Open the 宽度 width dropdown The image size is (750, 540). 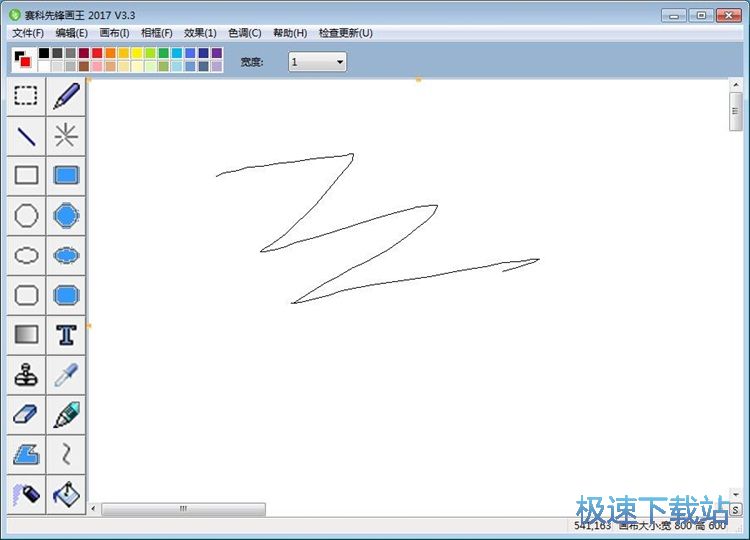pos(318,62)
